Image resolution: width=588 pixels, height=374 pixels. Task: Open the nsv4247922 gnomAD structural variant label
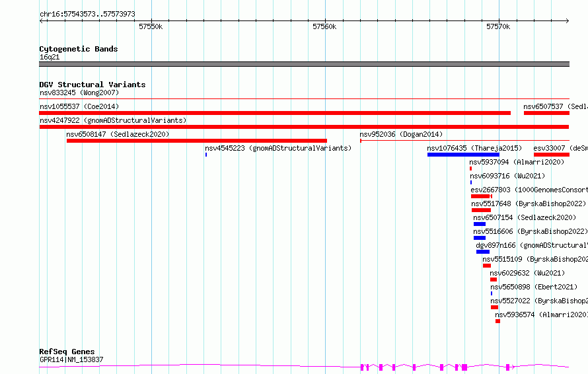point(113,120)
